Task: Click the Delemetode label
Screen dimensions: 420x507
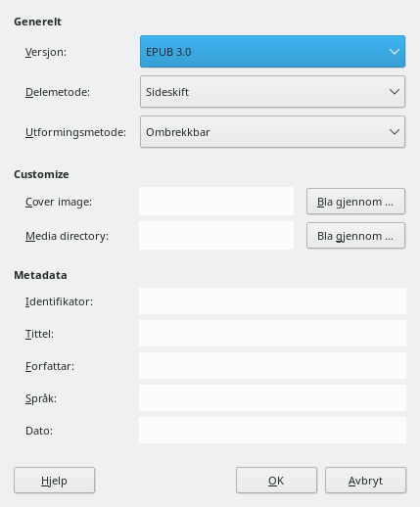Action: click(x=58, y=92)
